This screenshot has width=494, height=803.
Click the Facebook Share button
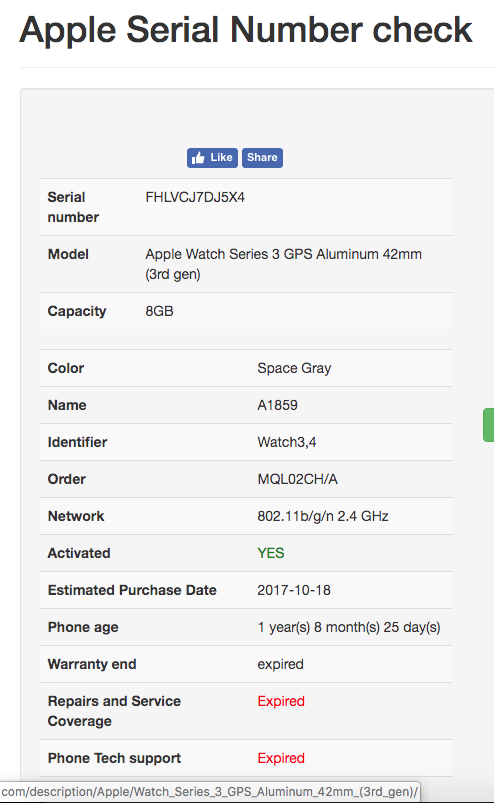click(x=262, y=158)
